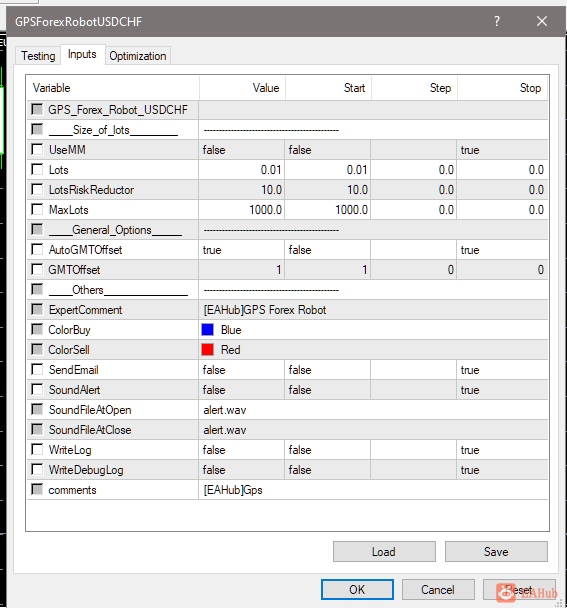567x608 pixels.
Task: Select the ____General_Options____ row label
Action: tap(115, 230)
